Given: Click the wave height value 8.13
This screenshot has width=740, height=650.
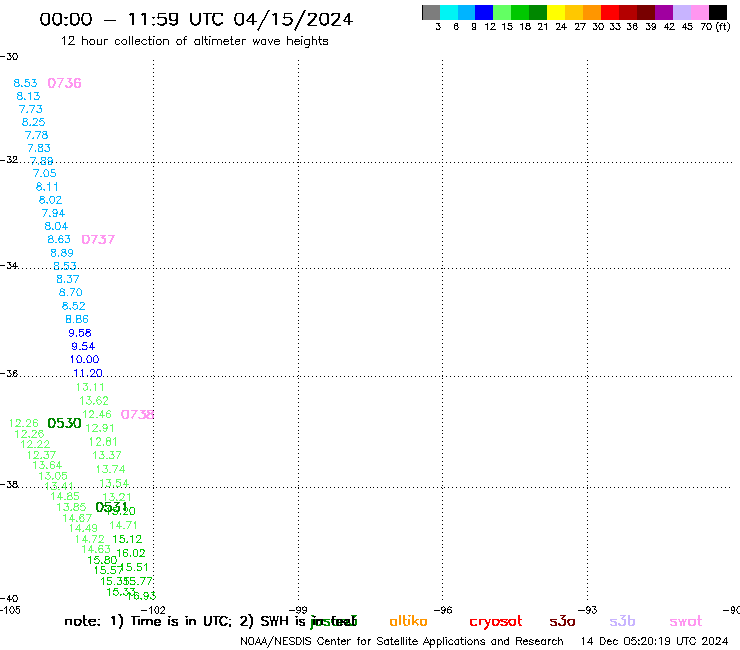Looking at the screenshot, I should (x=28, y=96).
